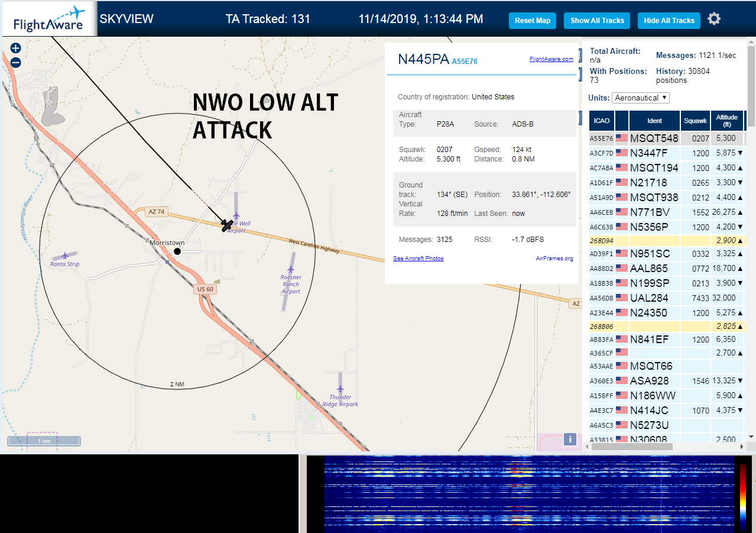The image size is (756, 533).
Task: Click the Reset Map button
Action: click(x=533, y=20)
